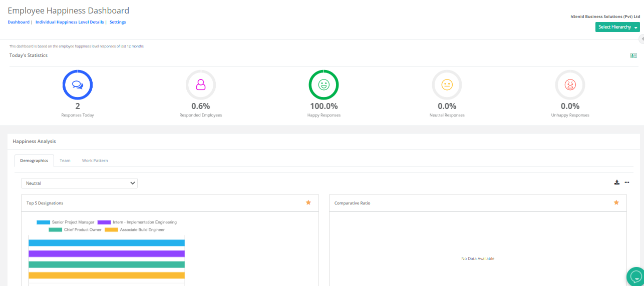Image resolution: width=644 pixels, height=286 pixels.
Task: Open the Settings link
Action: pyautogui.click(x=118, y=22)
